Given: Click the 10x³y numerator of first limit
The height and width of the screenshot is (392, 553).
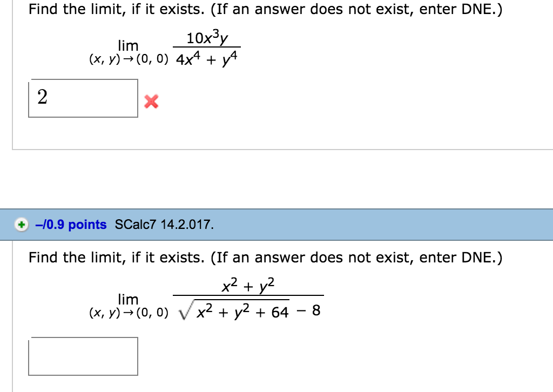Looking at the screenshot, I should pos(207,38).
